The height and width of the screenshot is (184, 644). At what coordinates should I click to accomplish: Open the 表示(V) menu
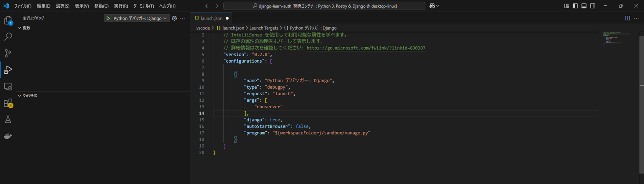pyautogui.click(x=82, y=6)
